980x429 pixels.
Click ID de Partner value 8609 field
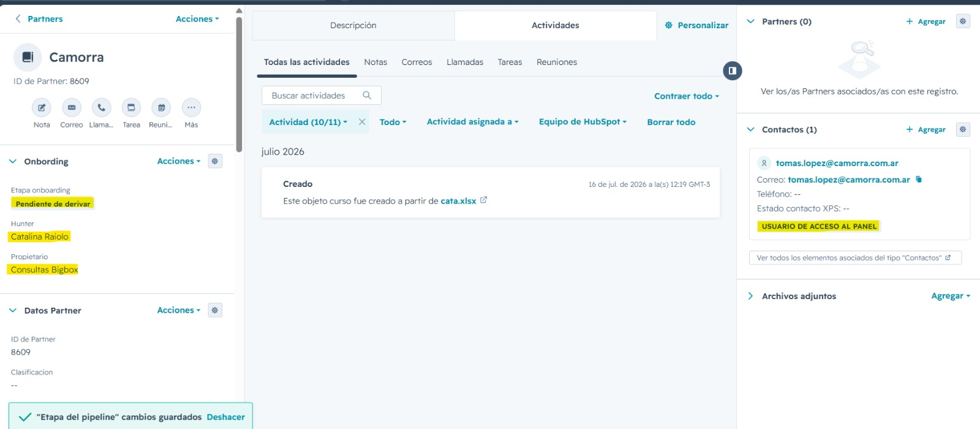pos(21,352)
